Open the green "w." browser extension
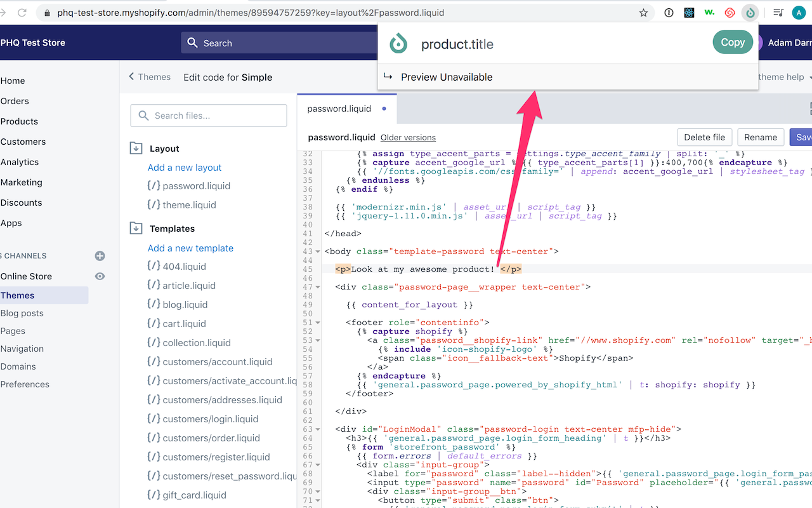The image size is (812, 508). click(709, 12)
